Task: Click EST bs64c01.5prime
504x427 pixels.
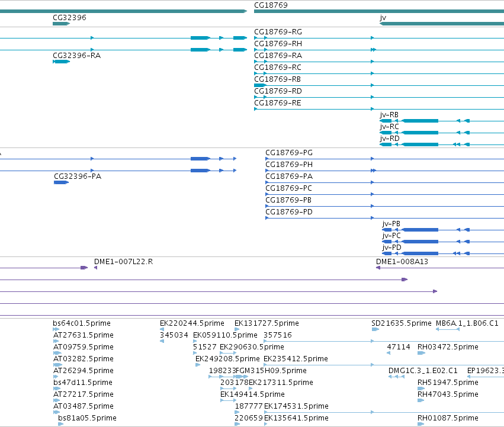Action: click(82, 323)
